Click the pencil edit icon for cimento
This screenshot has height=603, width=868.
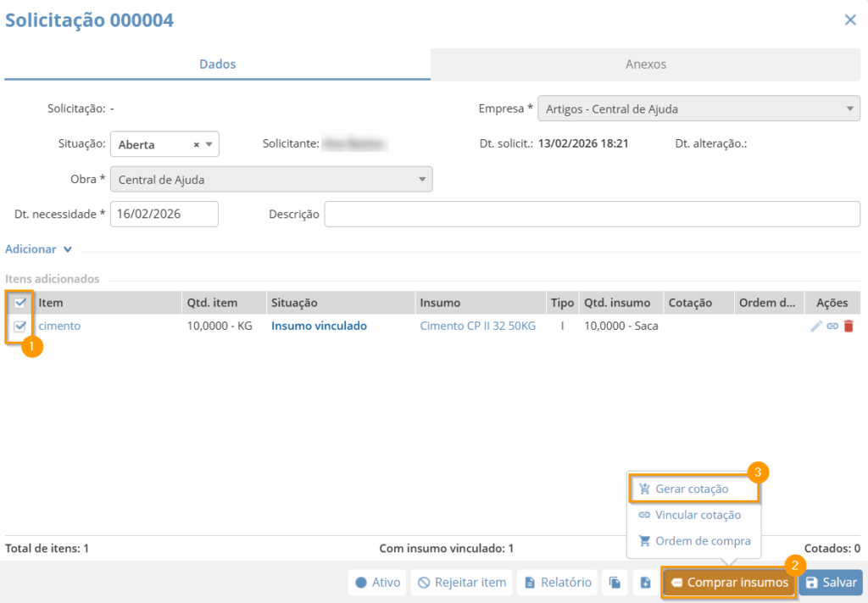tap(816, 326)
